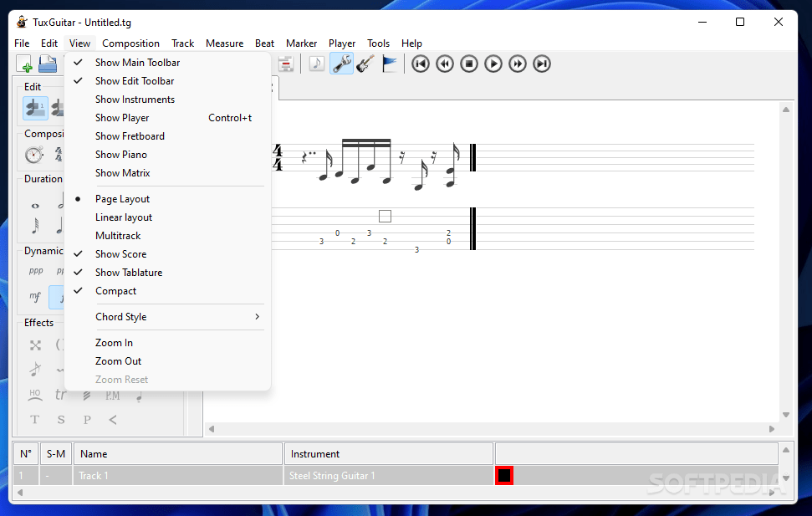Click Zoom Out from the View menu
Screen dimensions: 812x516
pyautogui.click(x=118, y=360)
